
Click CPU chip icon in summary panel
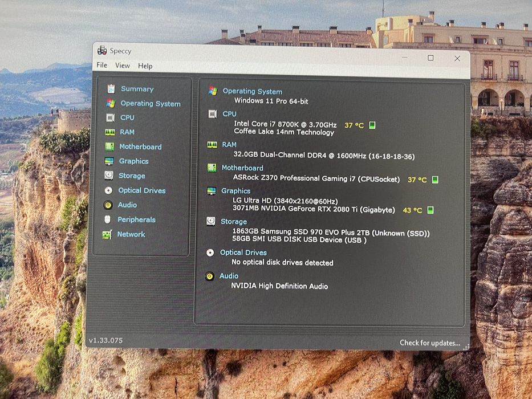pos(213,114)
